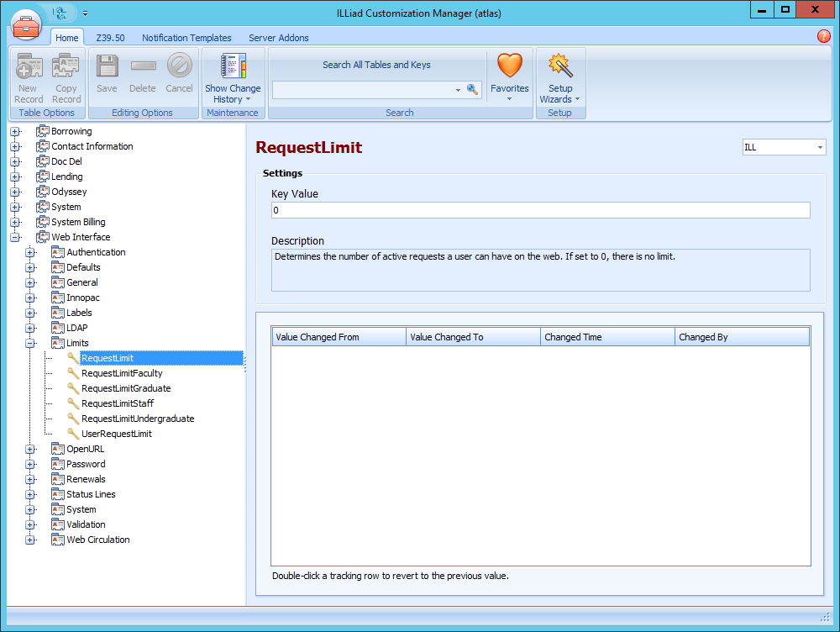Image resolution: width=840 pixels, height=632 pixels.
Task: Open the Notification Templates tab
Action: [186, 37]
